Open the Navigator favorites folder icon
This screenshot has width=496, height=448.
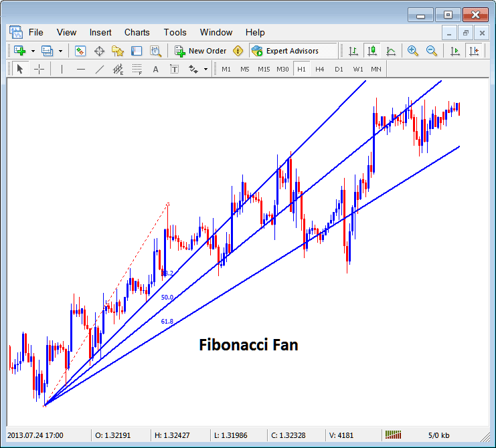[118, 51]
